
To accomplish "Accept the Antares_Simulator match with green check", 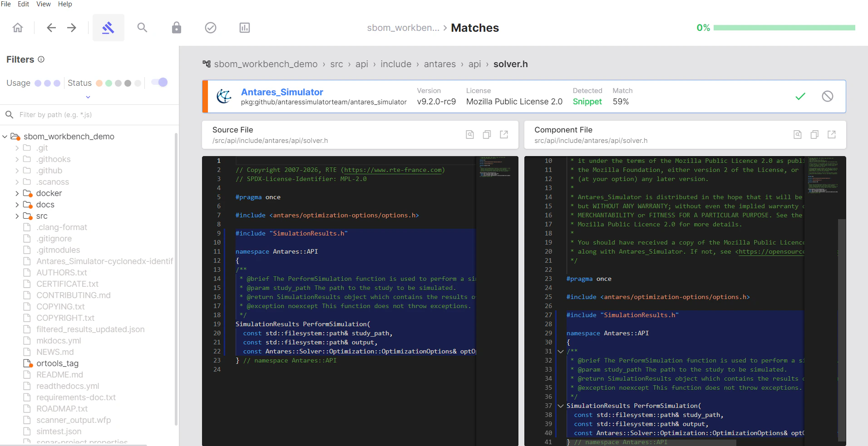I will click(x=800, y=96).
